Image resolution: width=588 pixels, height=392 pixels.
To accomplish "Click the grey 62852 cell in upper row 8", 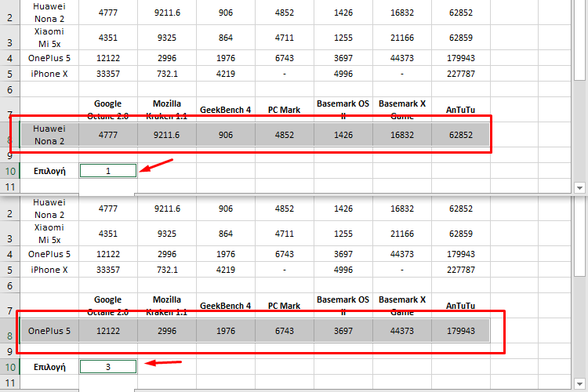I will tap(461, 135).
